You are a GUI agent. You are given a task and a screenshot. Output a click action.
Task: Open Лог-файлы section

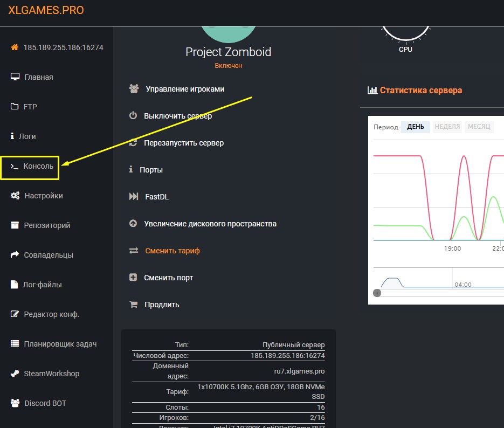42,285
